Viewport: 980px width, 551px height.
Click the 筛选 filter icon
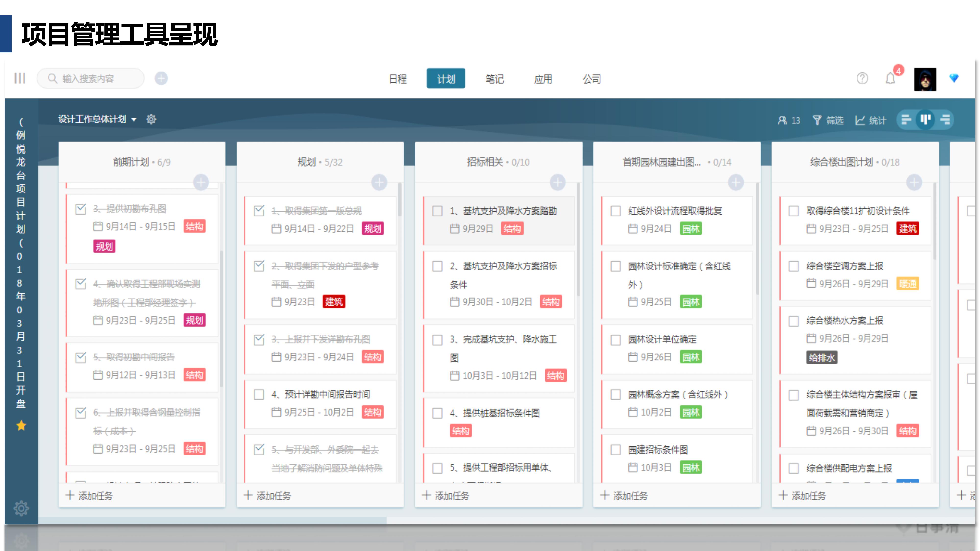pos(817,120)
